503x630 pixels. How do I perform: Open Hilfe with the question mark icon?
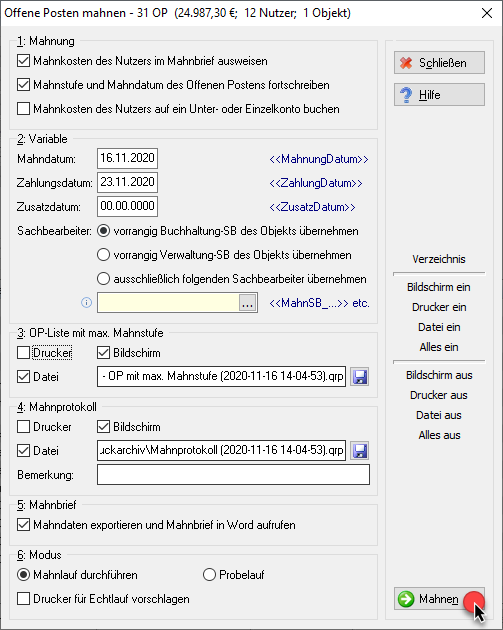439,95
